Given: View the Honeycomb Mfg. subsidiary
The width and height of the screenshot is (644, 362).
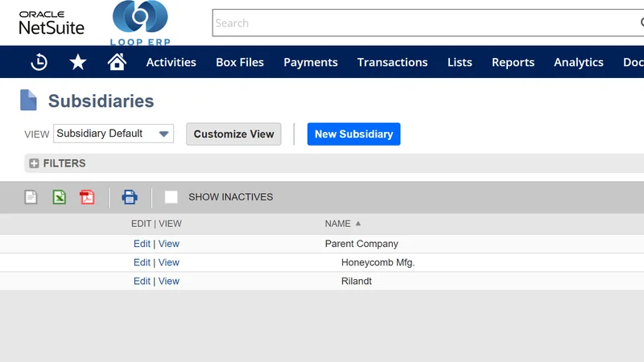Looking at the screenshot, I should [x=169, y=263].
